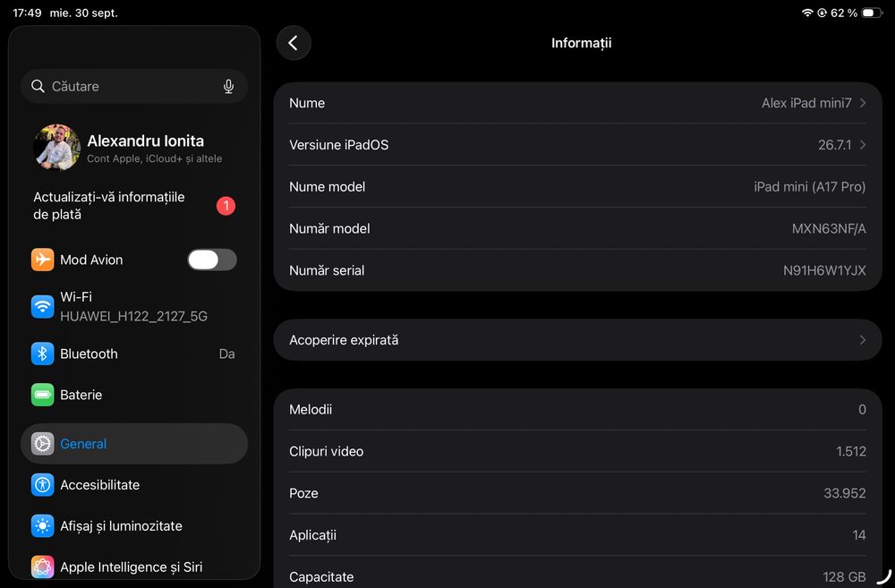
Task: Open Accesibilitate settings
Action: click(134, 485)
